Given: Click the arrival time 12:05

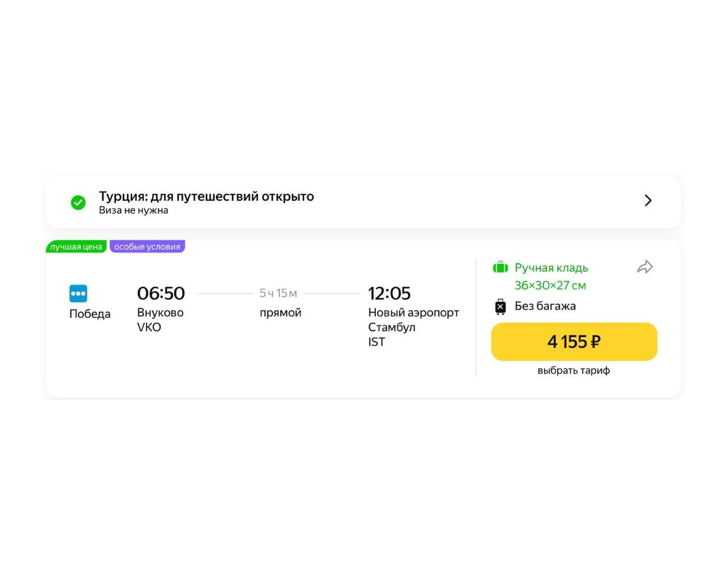Looking at the screenshot, I should [x=389, y=293].
